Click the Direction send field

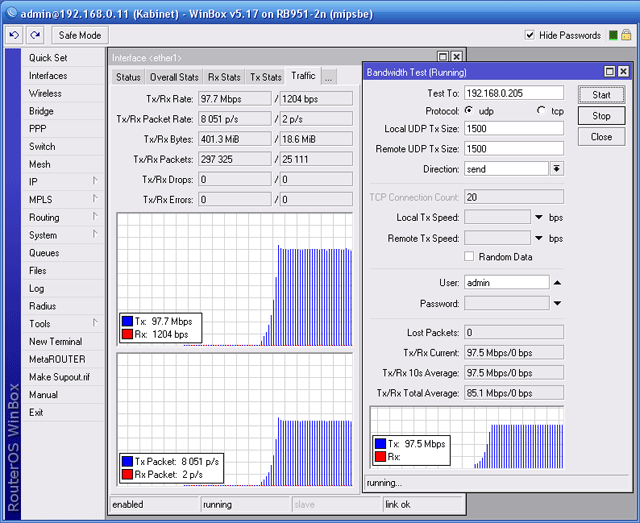click(x=506, y=169)
